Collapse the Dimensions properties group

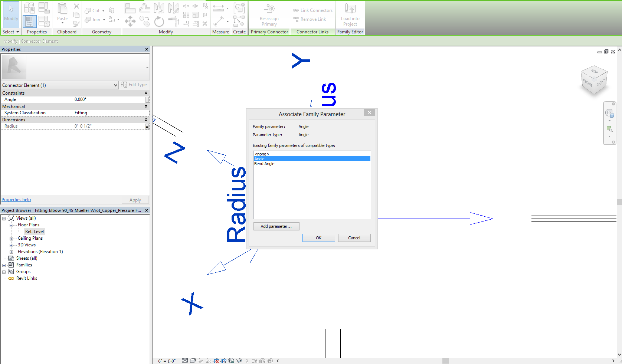(146, 120)
